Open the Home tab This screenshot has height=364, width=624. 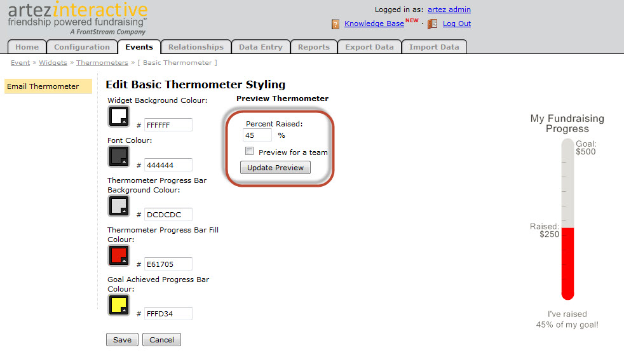(27, 47)
